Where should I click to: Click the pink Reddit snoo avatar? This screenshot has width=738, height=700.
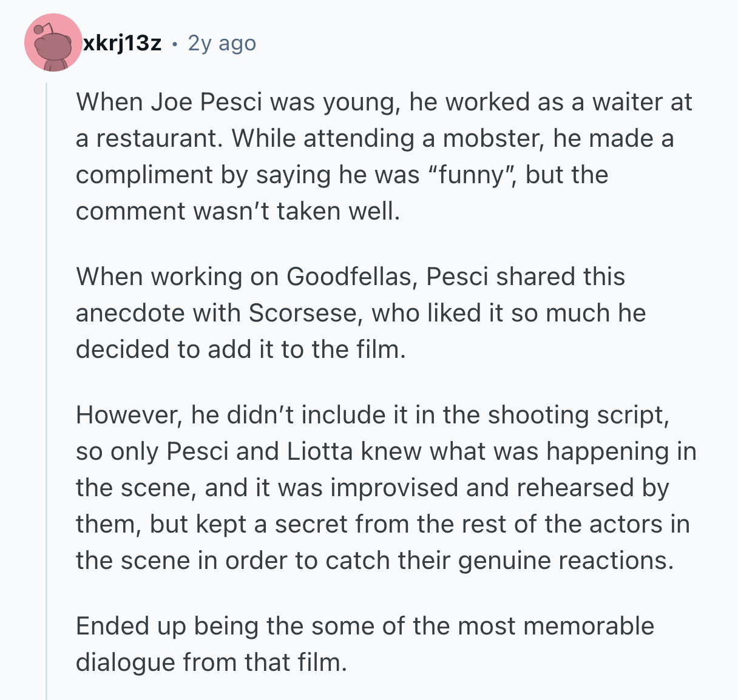coord(53,42)
